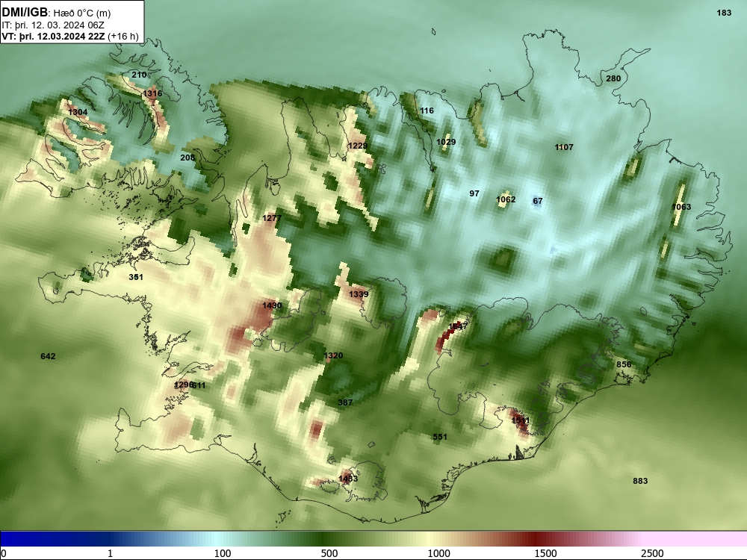This screenshot has height=560, width=747.
Task: Click the 642 value over the ocean
Action: pyautogui.click(x=48, y=356)
